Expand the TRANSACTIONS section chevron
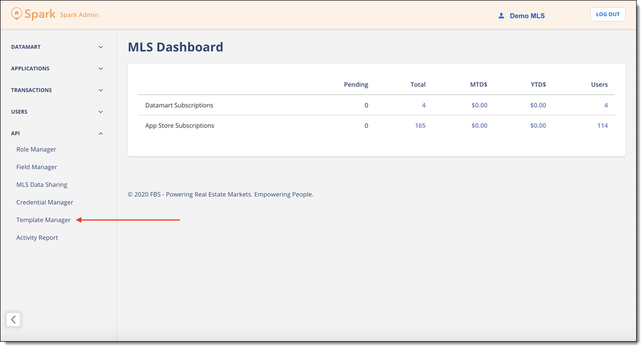This screenshot has width=644, height=349. (x=101, y=90)
